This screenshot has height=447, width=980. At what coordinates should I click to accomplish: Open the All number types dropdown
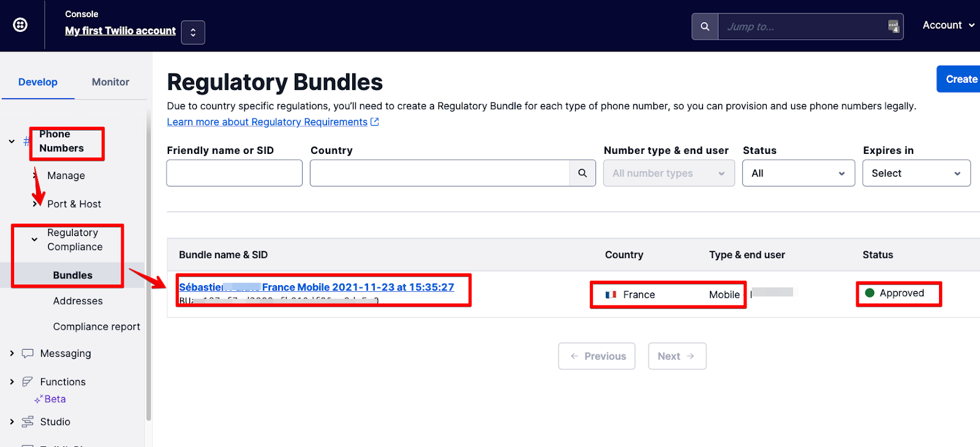[669, 173]
